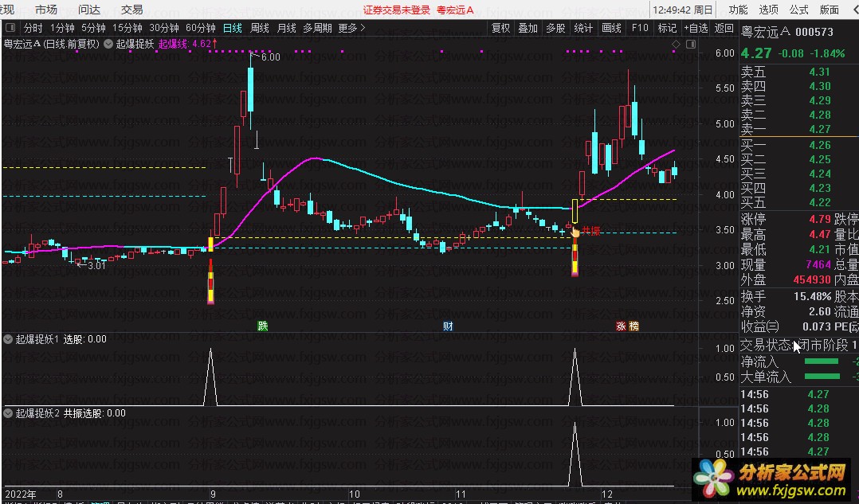Add stock via +自选 button
Viewport: 859px width, 504px height.
click(x=696, y=27)
